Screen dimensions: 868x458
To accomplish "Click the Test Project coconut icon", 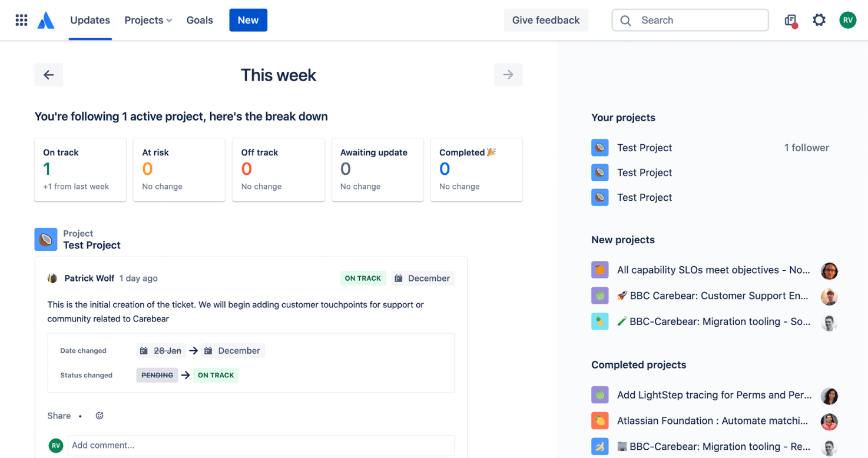I will point(46,239).
